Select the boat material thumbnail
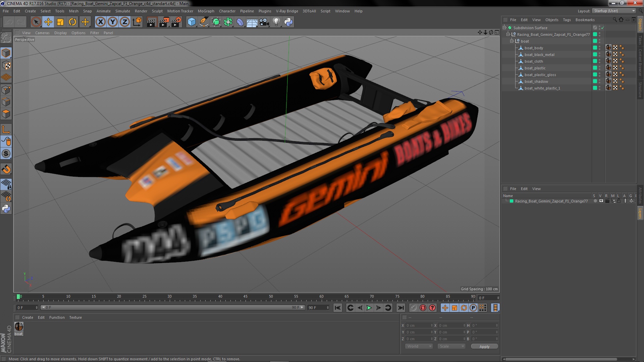 click(19, 326)
